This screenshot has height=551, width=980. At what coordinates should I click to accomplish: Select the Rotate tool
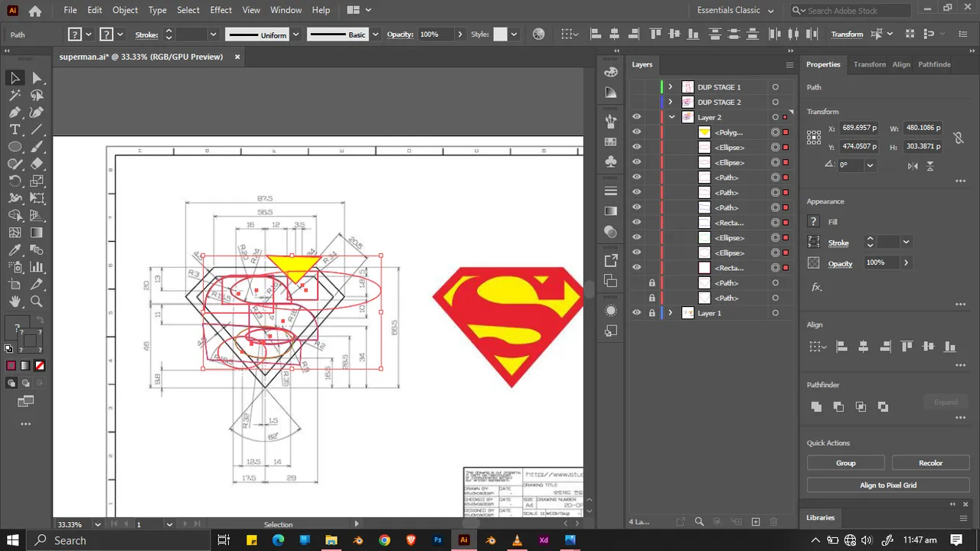point(15,181)
